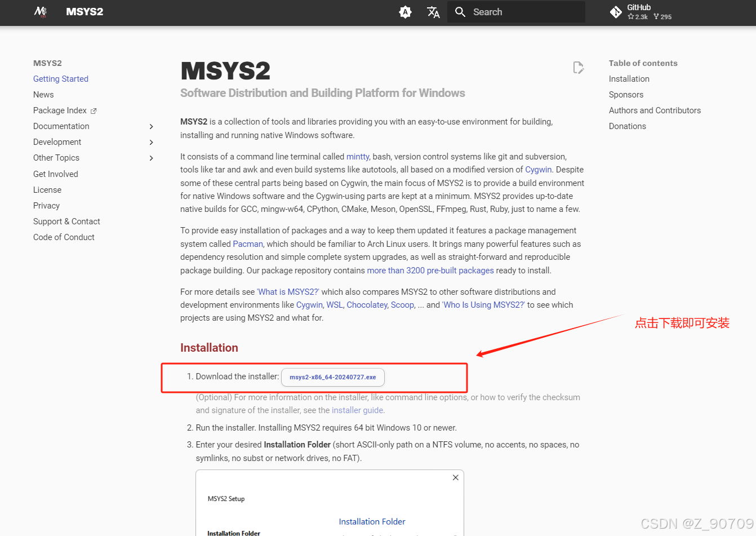Click the Installation section heading
The image size is (756, 536).
click(209, 348)
